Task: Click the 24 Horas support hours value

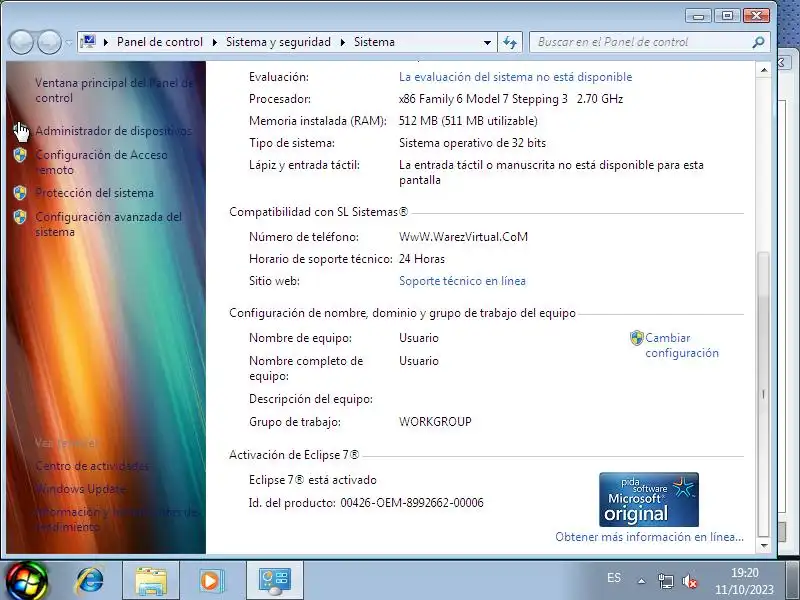Action: tap(422, 259)
